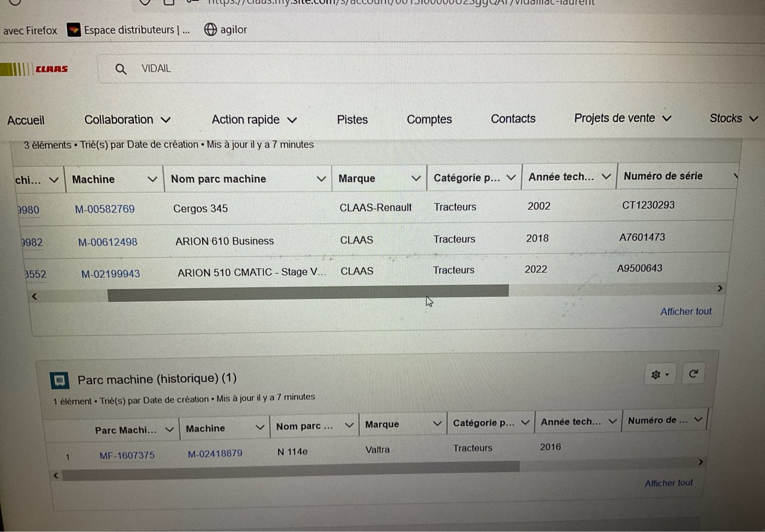This screenshot has height=532, width=765.
Task: Open Catégorie column menu in historique table
Action: click(525, 423)
